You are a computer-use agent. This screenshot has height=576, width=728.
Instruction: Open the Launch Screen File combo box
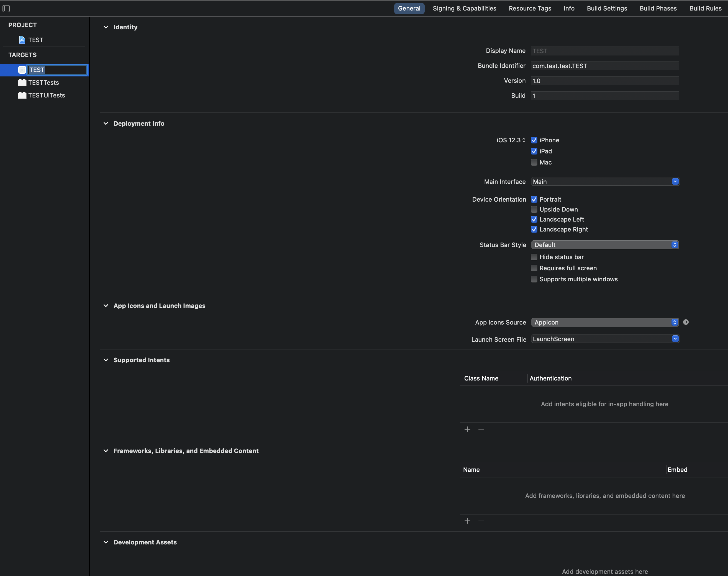pos(675,339)
